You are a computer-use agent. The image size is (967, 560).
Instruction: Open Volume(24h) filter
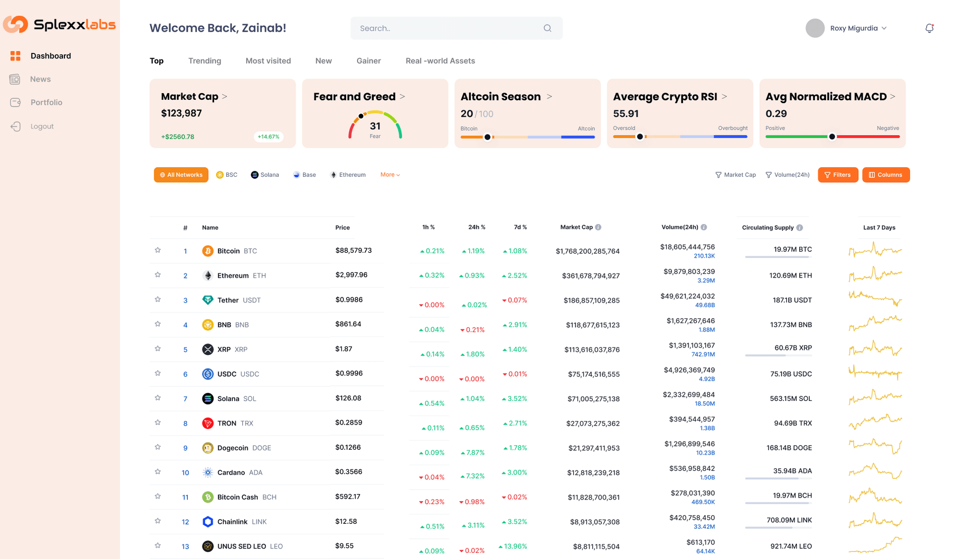click(787, 175)
